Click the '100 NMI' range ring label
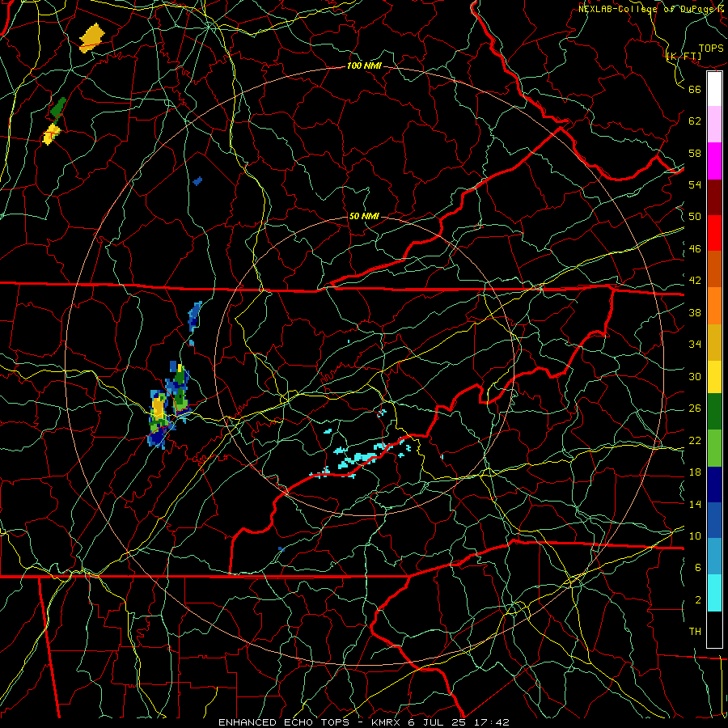 (x=364, y=66)
